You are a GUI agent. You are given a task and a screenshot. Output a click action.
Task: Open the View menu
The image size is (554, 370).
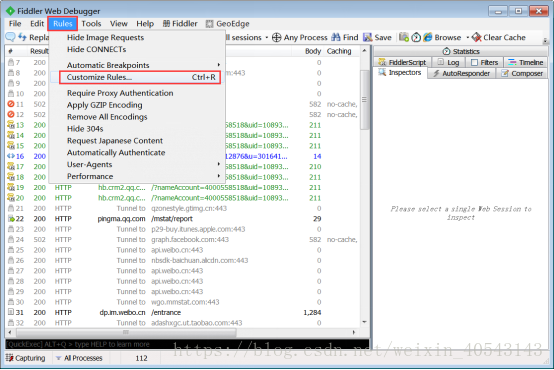pos(118,24)
